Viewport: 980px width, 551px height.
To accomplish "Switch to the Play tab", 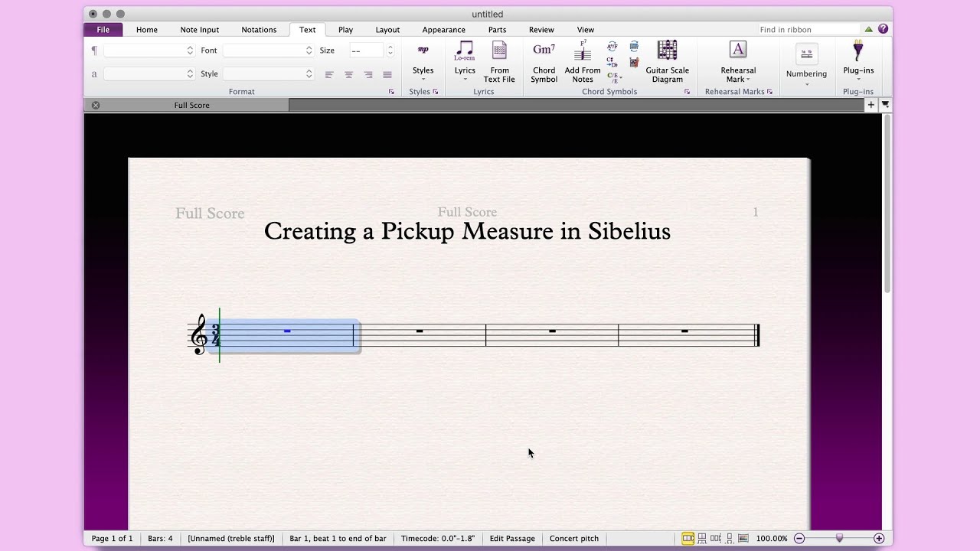I will [345, 30].
